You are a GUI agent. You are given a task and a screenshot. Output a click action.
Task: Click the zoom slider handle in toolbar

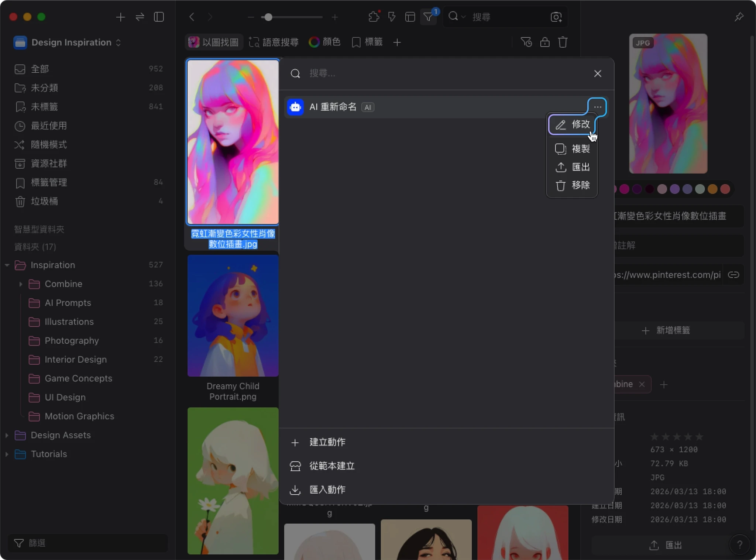268,17
